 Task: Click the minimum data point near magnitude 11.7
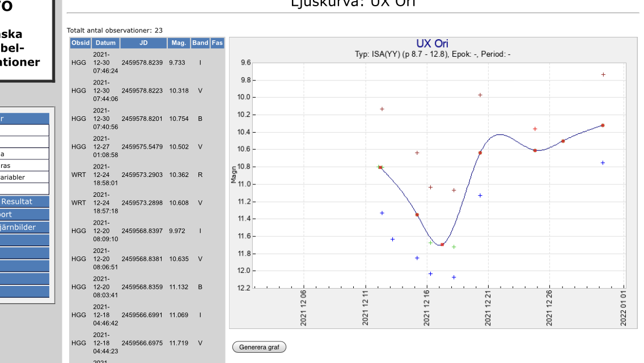(x=442, y=244)
